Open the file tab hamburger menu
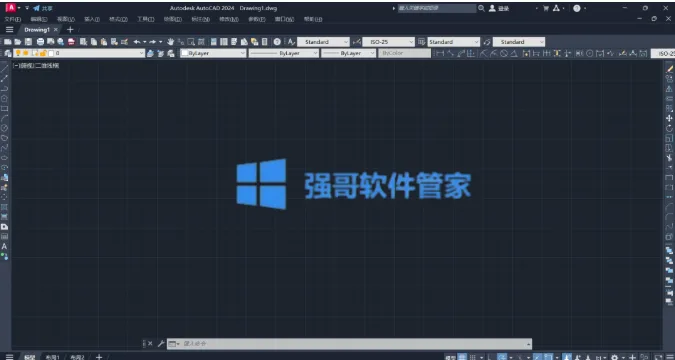Image resolution: width=675 pixels, height=360 pixels. [9, 30]
